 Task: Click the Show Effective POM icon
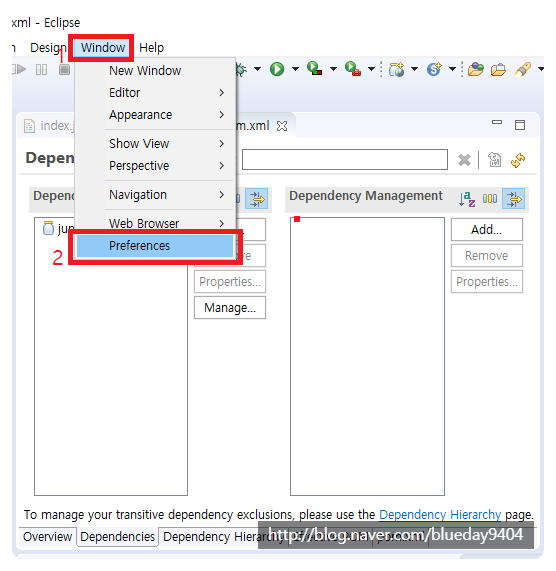[x=494, y=160]
